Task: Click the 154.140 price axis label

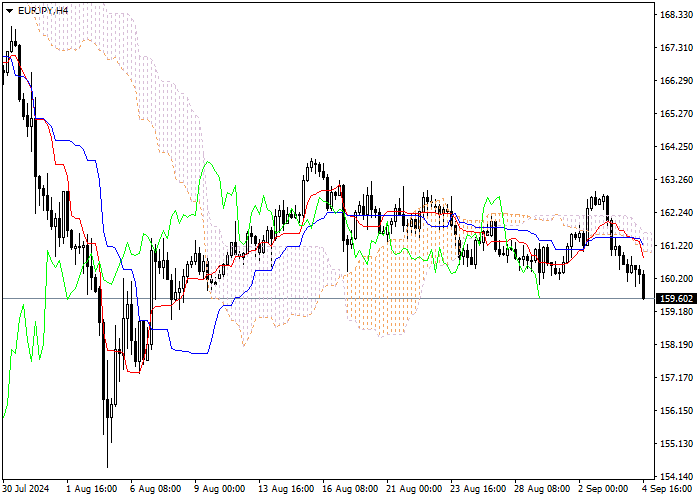Action: (x=676, y=476)
